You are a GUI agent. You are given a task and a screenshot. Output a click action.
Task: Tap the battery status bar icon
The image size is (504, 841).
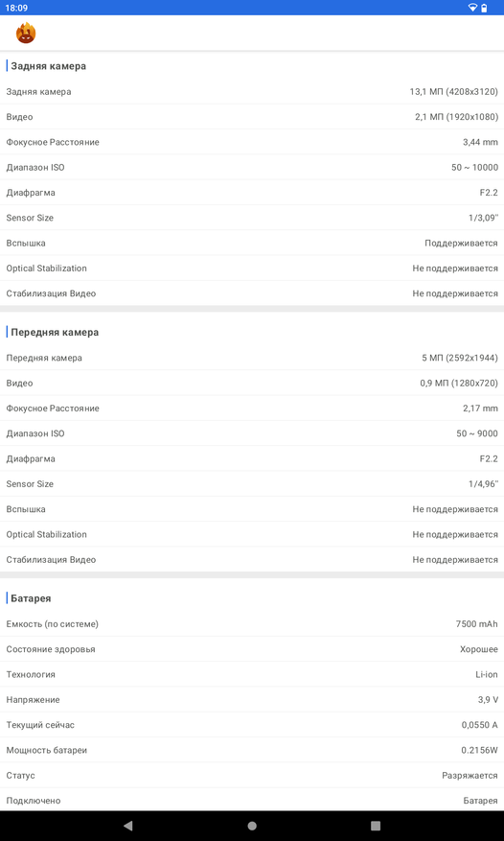(x=484, y=8)
